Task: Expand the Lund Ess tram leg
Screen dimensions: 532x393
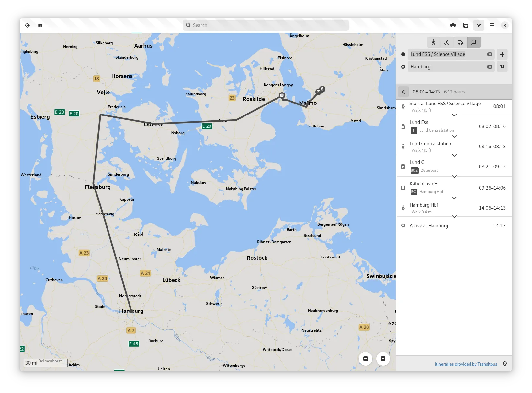Action: [454, 136]
